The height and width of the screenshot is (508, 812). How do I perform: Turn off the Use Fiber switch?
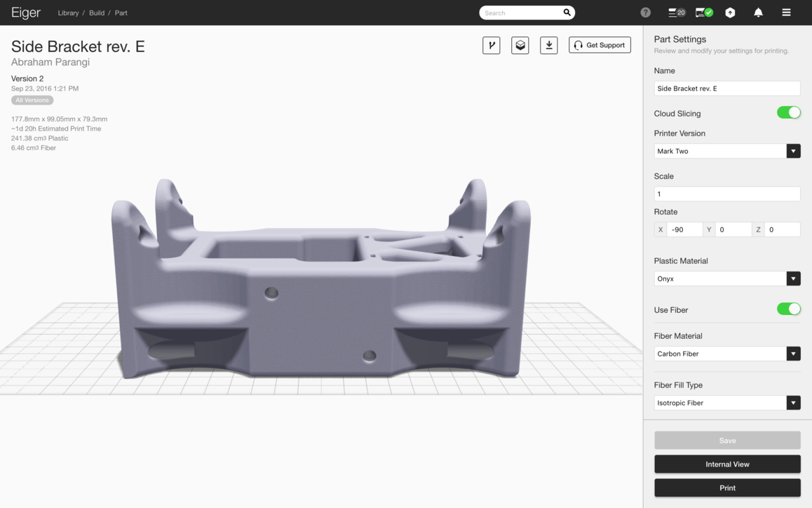click(788, 309)
